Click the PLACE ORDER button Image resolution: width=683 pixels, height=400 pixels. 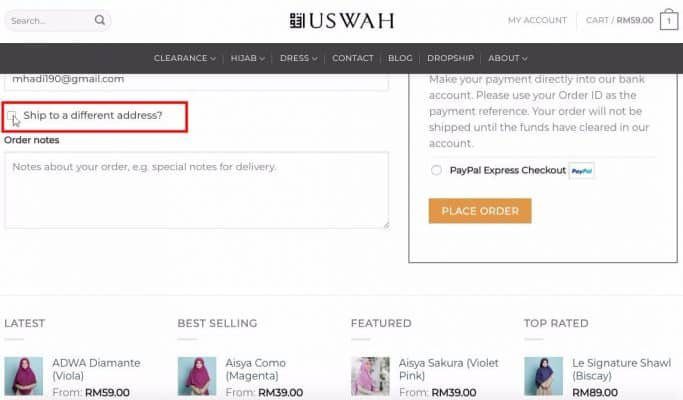tap(480, 211)
